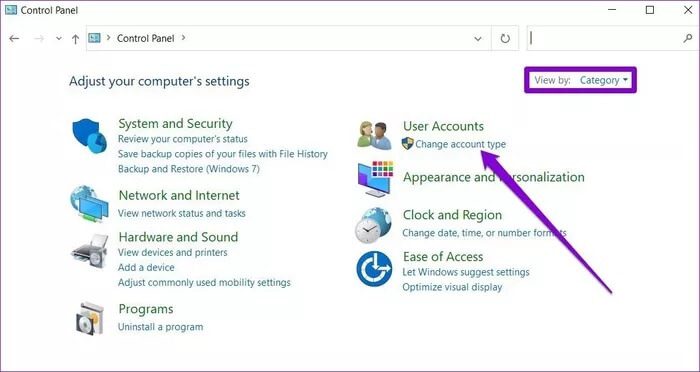The height and width of the screenshot is (372, 700).
Task: Open the System and Security heading
Action: 175,124
